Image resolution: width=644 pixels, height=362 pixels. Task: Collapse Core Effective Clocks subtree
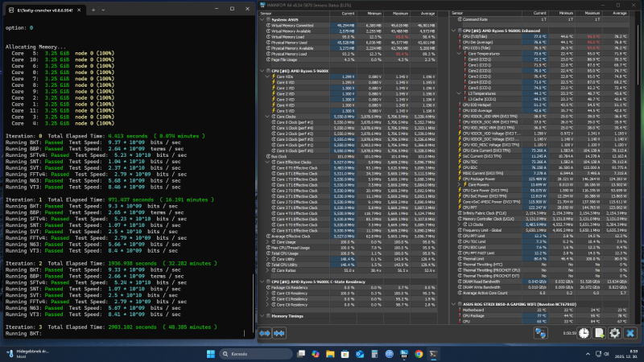(267, 162)
